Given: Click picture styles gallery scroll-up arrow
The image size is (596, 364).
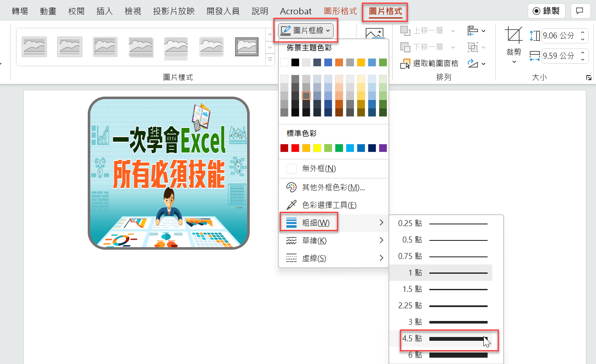Looking at the screenshot, I should point(270,35).
